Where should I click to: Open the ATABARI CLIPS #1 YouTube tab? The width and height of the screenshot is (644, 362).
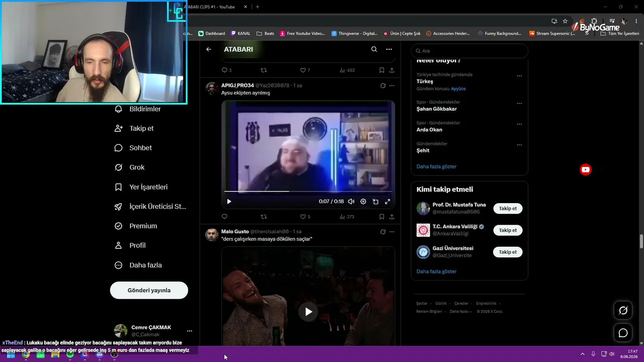[215, 7]
